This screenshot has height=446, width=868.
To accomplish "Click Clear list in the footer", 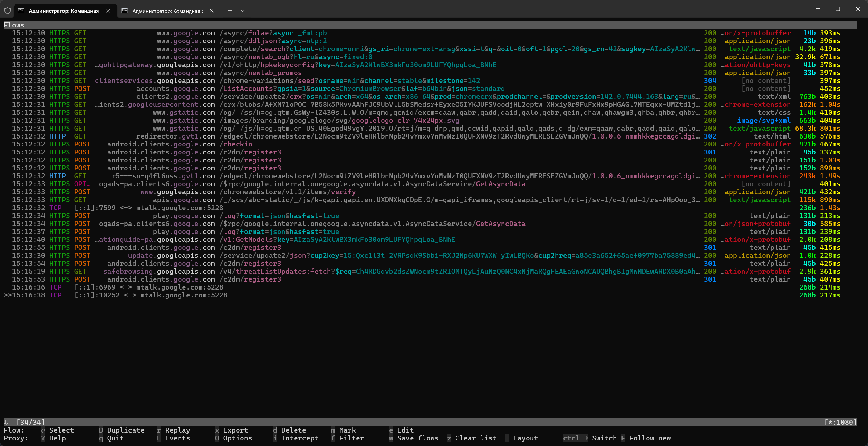I will (x=475, y=438).
